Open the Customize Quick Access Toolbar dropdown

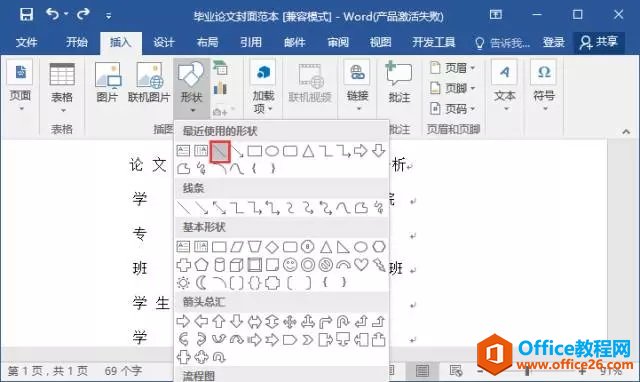coord(108,16)
